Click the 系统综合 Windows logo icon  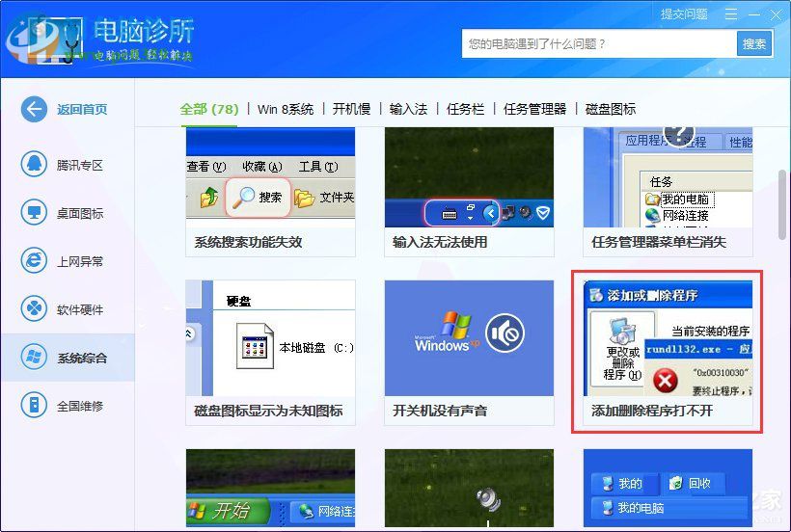[x=34, y=357]
